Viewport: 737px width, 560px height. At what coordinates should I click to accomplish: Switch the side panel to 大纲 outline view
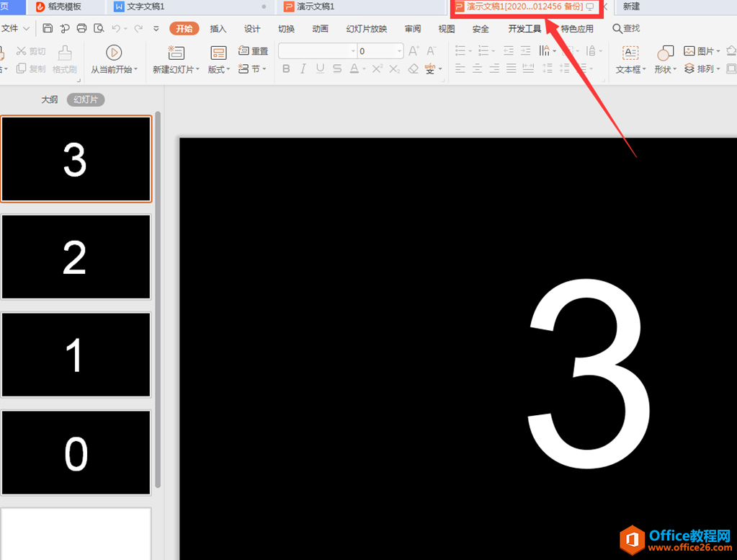[49, 100]
